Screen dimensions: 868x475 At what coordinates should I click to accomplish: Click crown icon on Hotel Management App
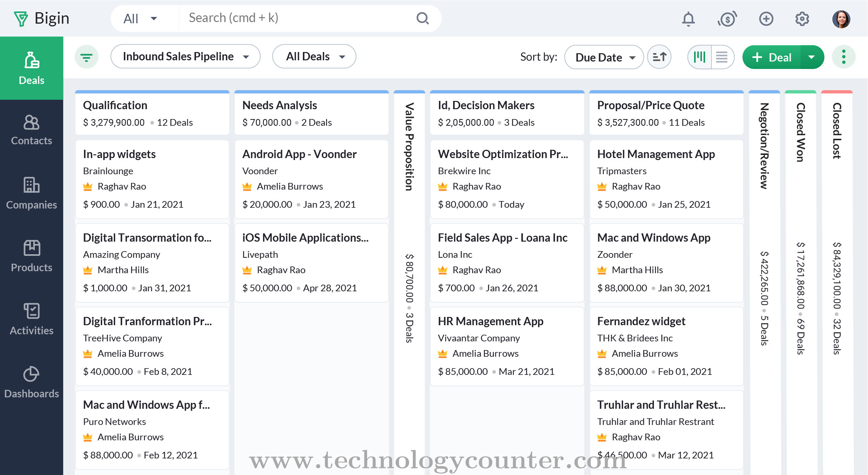pyautogui.click(x=602, y=186)
